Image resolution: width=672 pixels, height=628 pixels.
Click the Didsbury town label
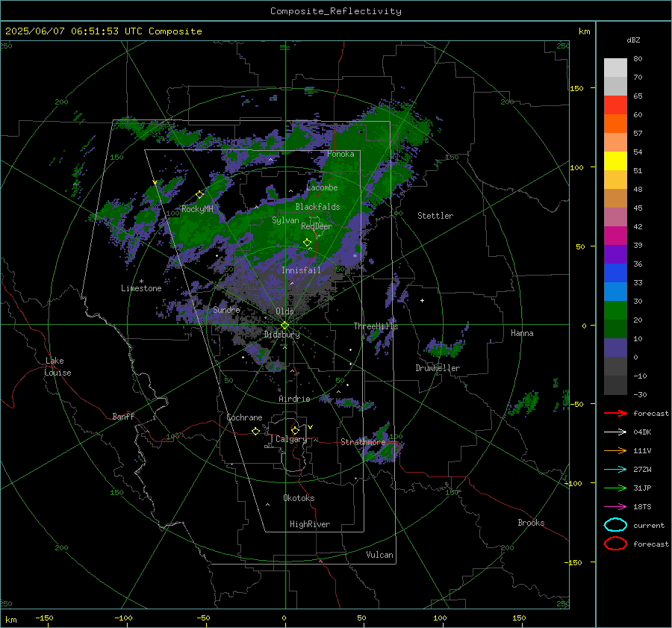(x=282, y=335)
